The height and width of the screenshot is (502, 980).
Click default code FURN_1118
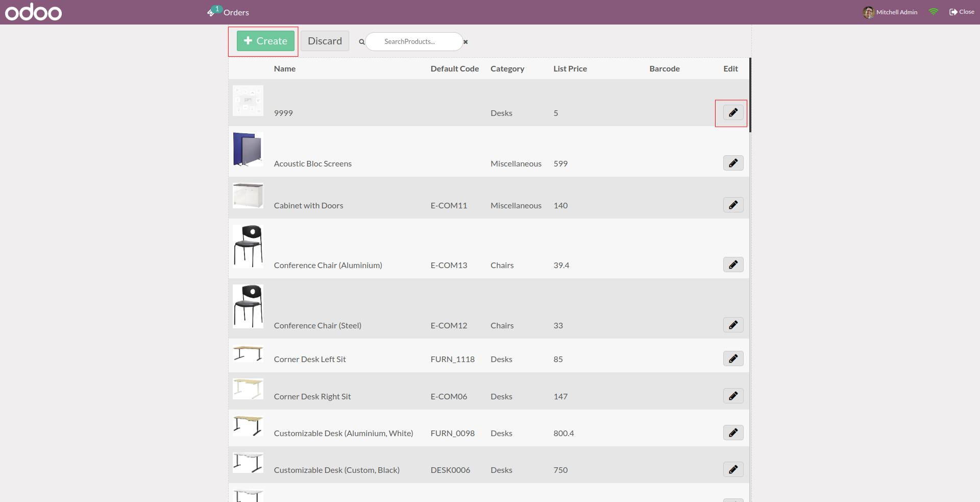pos(453,360)
